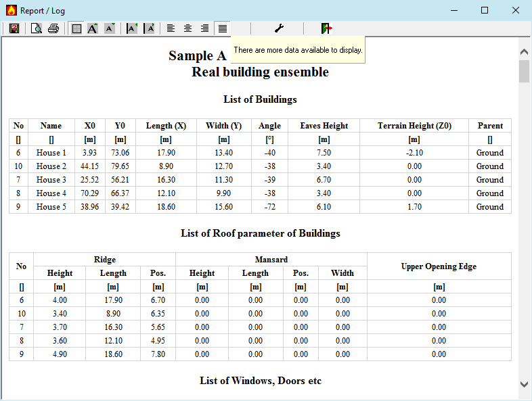Click length value 18.60 in House 5 row

[x=166, y=207]
